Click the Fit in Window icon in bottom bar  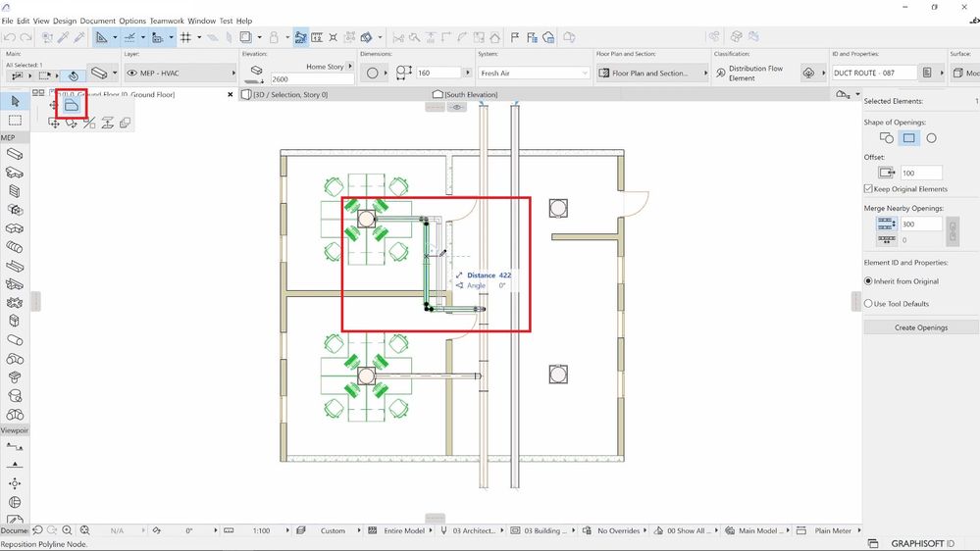(x=85, y=530)
